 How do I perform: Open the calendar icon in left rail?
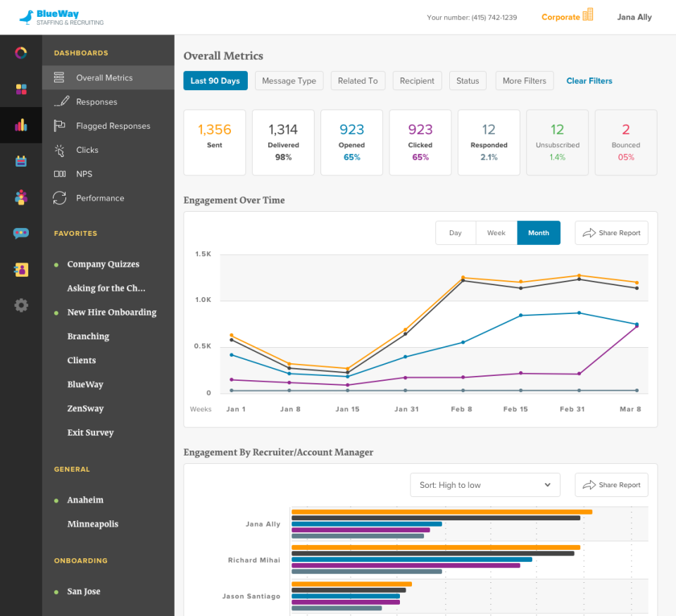pyautogui.click(x=21, y=161)
